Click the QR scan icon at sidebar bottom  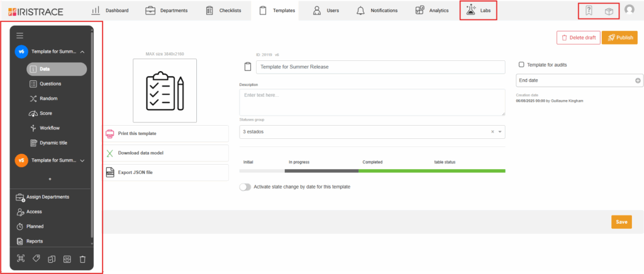(x=20, y=259)
